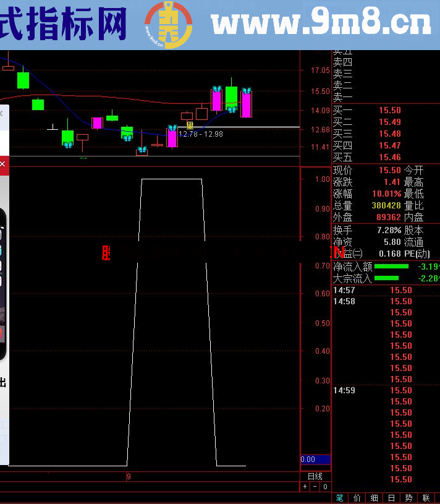This screenshot has height=504, width=440.
Task: Click the reset 0 button below 日线
Action: (x=324, y=487)
